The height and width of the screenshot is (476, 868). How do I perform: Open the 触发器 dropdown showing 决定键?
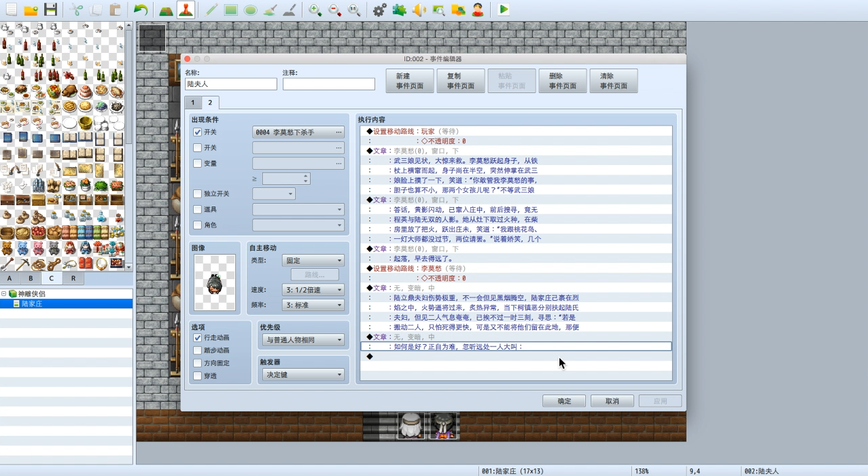pyautogui.click(x=302, y=375)
